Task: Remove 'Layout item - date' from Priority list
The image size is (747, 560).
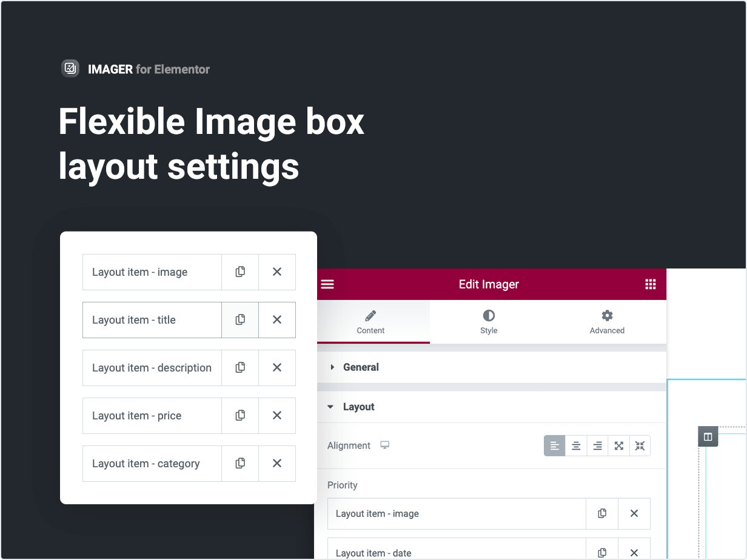Action: 634,553
